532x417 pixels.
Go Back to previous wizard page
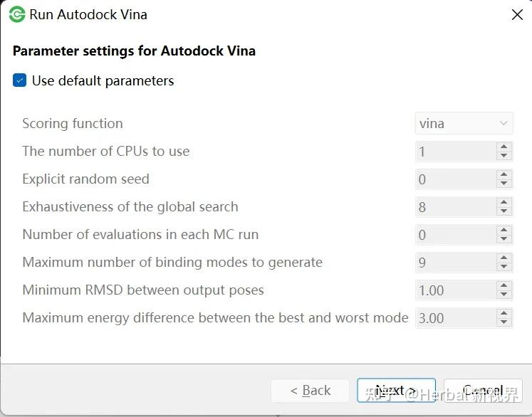pos(310,390)
